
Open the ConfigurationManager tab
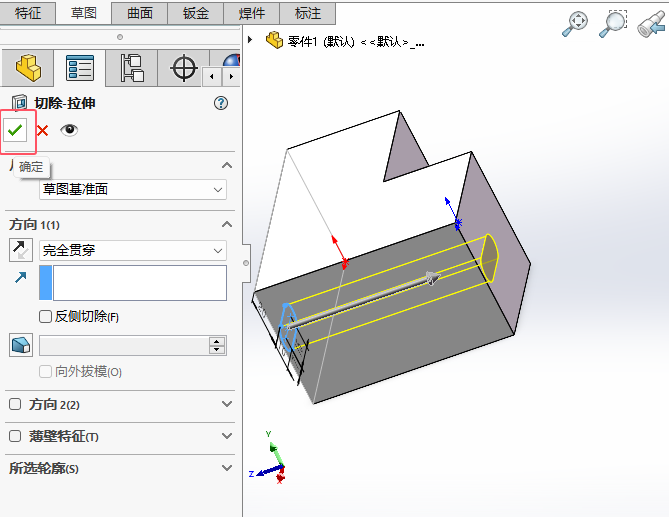(x=131, y=68)
